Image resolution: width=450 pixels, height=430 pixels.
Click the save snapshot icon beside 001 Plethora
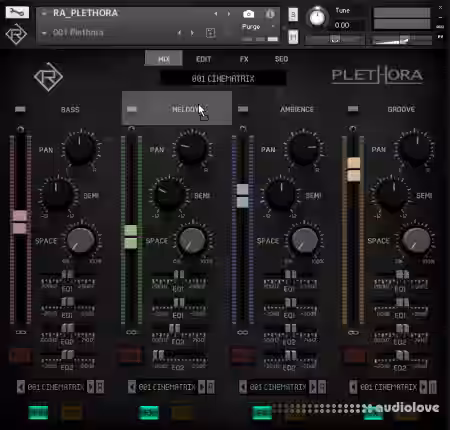pyautogui.click(x=211, y=33)
